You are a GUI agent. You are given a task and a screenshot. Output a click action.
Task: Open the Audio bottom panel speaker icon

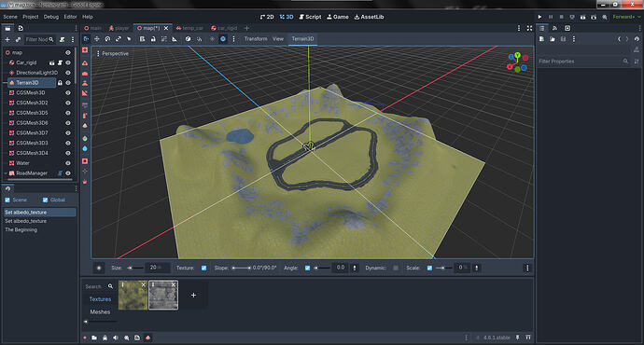[116, 338]
